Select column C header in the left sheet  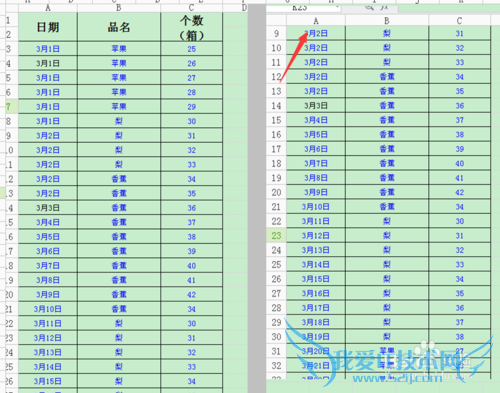[x=191, y=8]
